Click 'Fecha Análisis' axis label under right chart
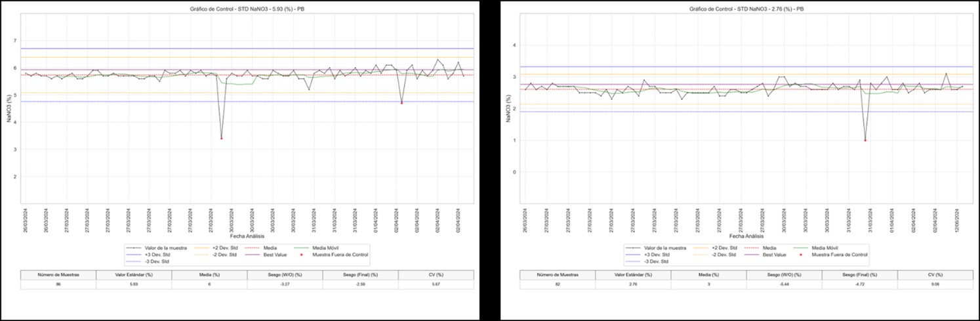Screen dimensions: 980x321 746,235
